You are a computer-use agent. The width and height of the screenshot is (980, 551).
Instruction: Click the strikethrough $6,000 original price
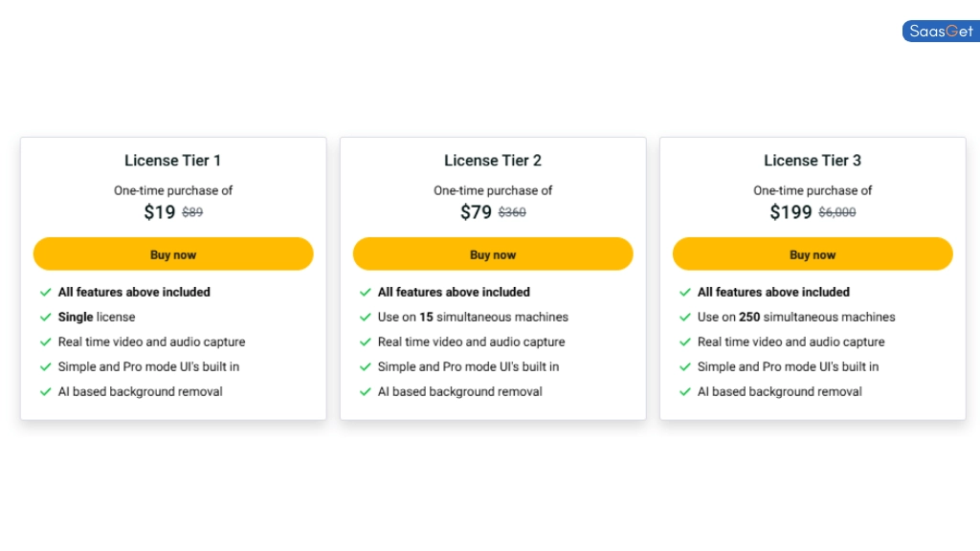(x=837, y=213)
